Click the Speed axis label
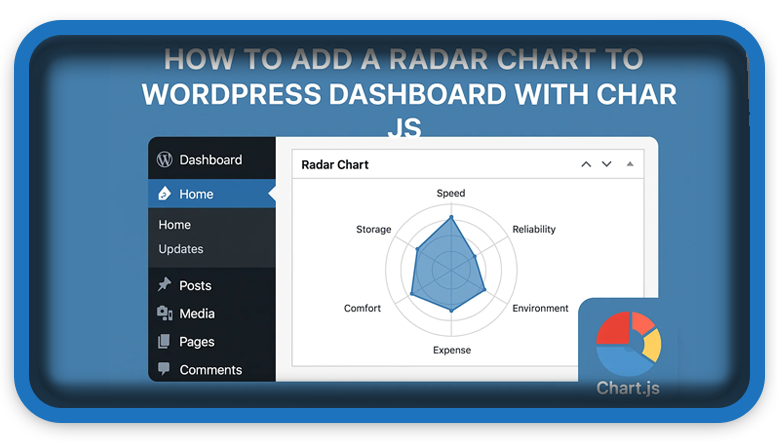The height and width of the screenshot is (441, 777). pos(451,193)
